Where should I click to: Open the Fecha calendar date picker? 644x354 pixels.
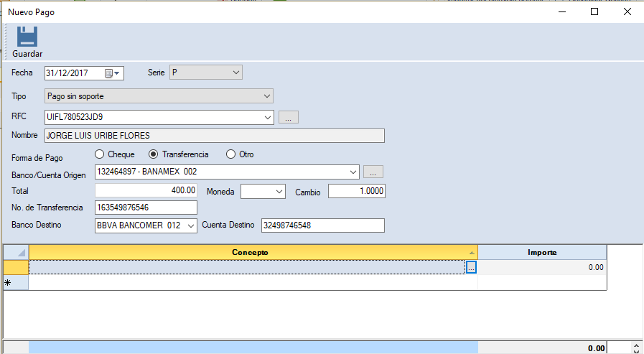(x=112, y=73)
